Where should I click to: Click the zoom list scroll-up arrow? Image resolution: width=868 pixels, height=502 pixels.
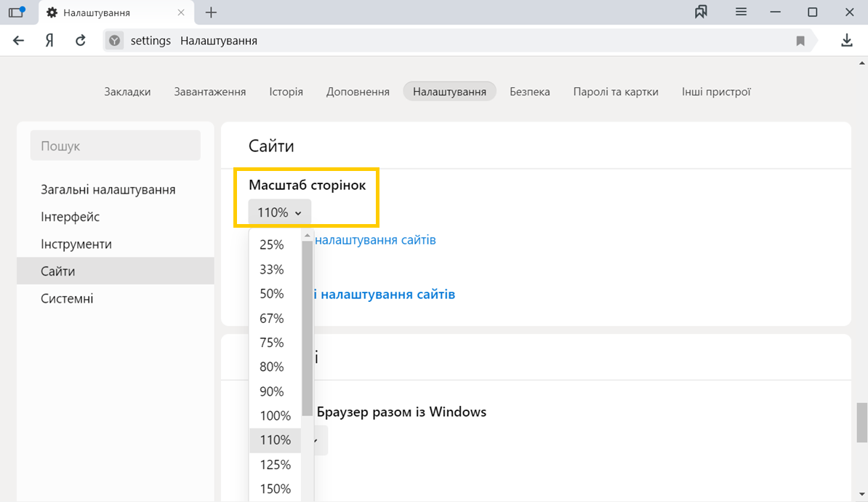tap(308, 236)
